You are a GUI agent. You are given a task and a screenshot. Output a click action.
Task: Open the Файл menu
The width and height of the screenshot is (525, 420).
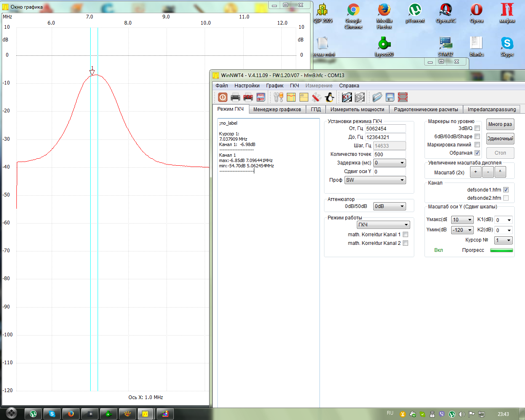coord(222,86)
